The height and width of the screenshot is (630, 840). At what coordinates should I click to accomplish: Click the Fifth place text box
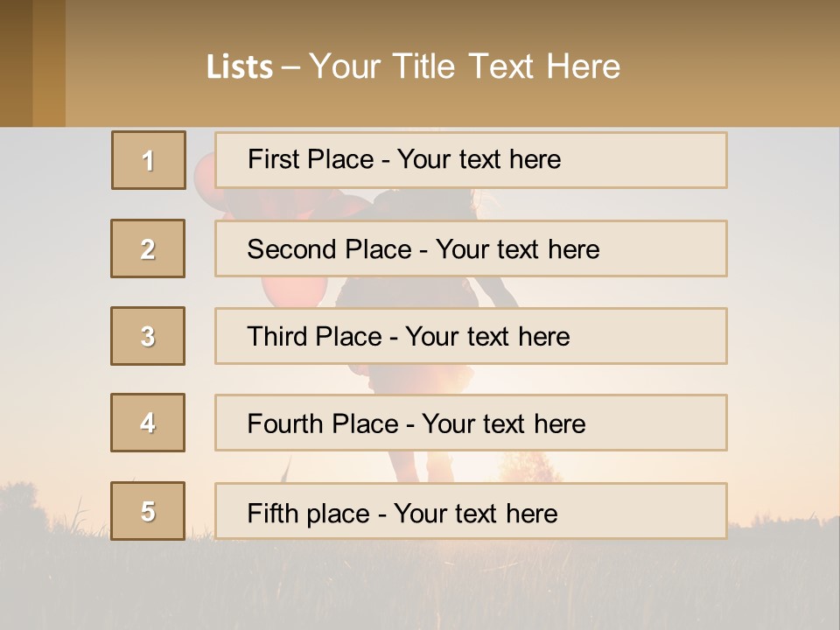pos(471,511)
